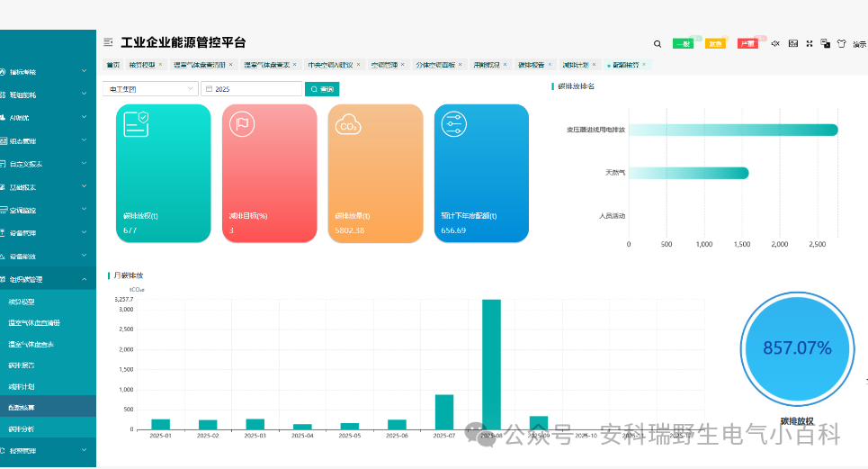
Task: Open the search magnifier in the header
Action: coord(658,44)
